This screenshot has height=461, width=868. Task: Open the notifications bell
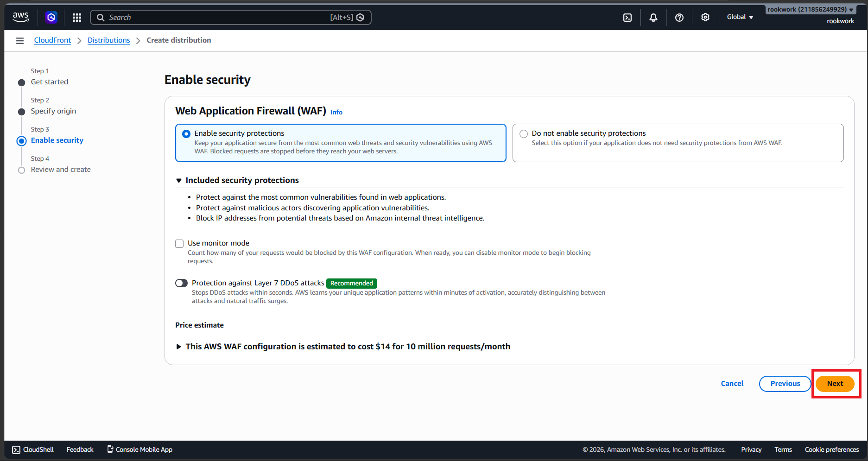tap(653, 18)
